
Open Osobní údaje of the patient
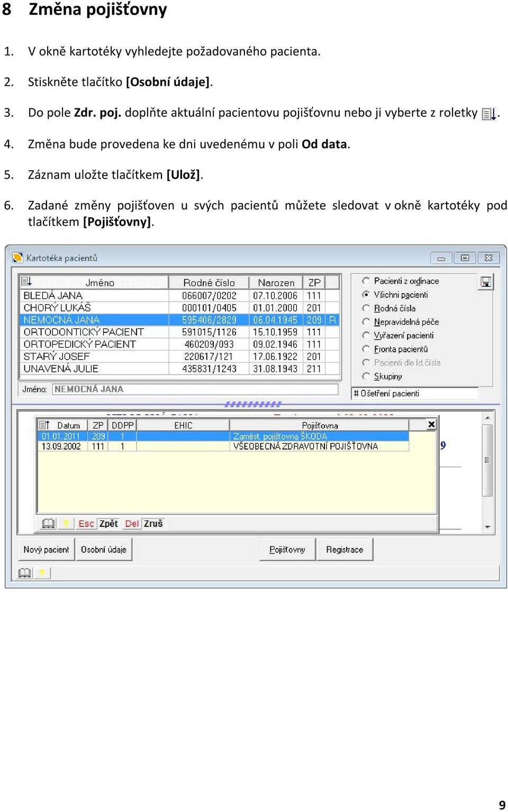point(104,549)
